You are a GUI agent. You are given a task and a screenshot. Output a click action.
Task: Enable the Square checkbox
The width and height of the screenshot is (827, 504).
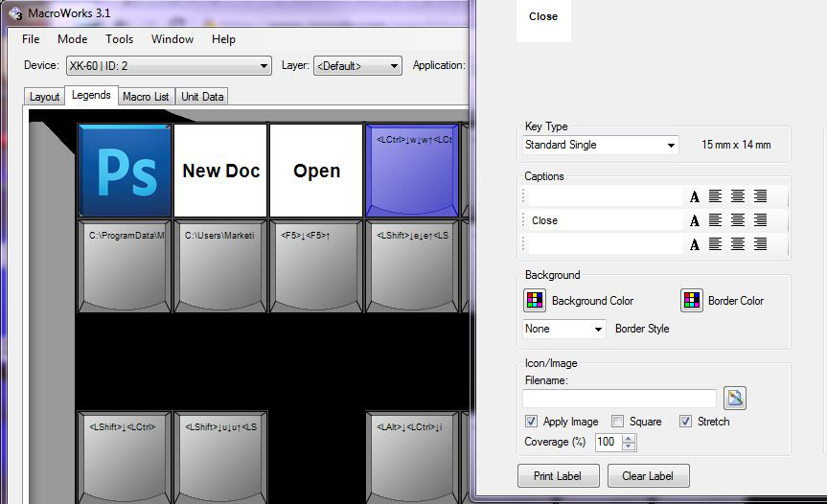click(x=618, y=422)
